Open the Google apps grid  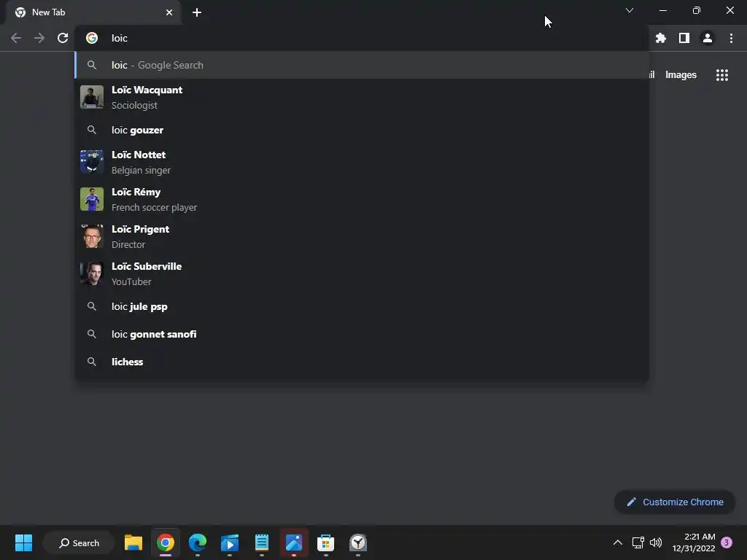[722, 75]
